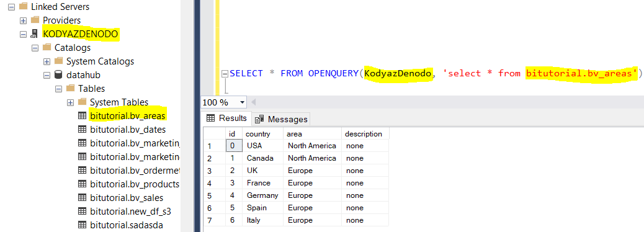Viewport: 644px width, 232px height.
Task: Collapse the Tables folder
Action: [58, 89]
